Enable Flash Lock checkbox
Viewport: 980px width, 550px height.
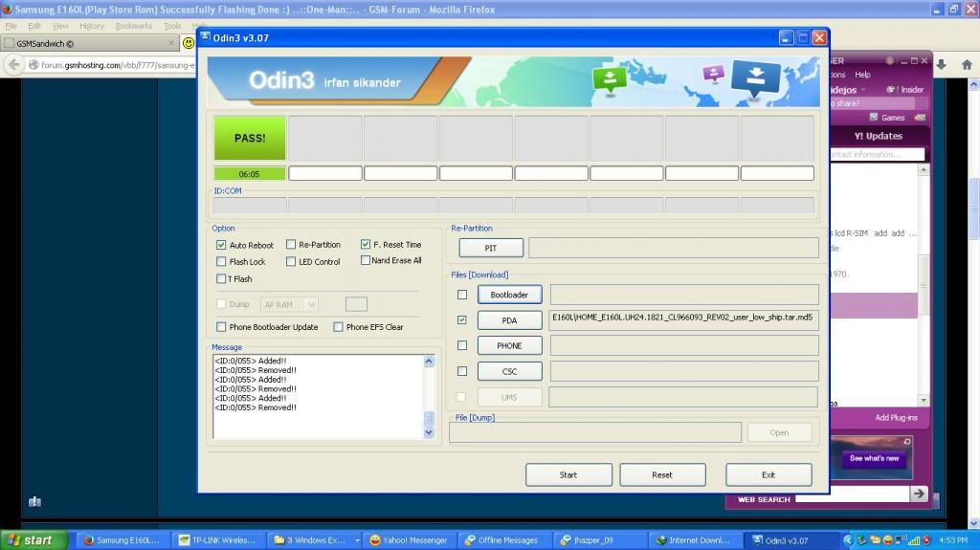pos(221,261)
